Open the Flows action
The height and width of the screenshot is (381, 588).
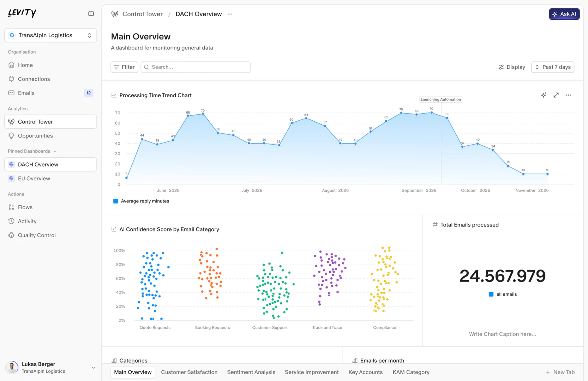point(25,207)
